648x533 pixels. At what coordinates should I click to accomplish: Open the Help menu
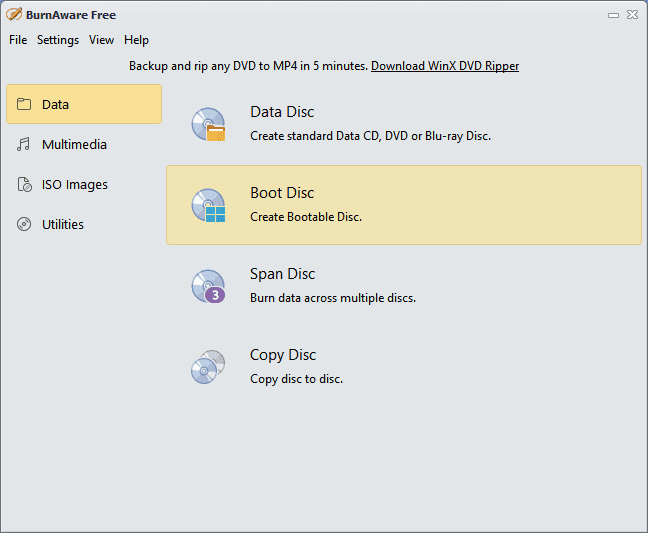[137, 40]
